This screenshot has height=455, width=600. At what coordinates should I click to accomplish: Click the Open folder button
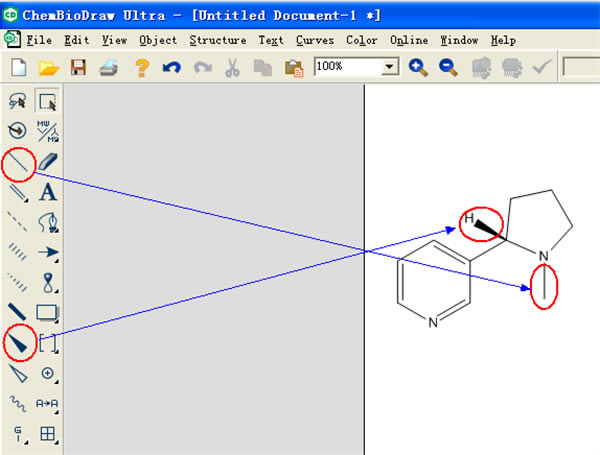(x=48, y=67)
